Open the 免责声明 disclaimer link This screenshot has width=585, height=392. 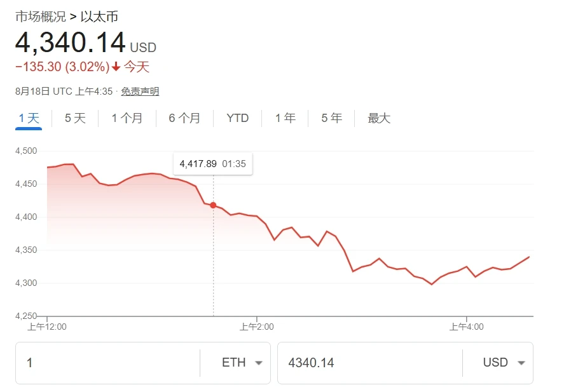tap(140, 91)
